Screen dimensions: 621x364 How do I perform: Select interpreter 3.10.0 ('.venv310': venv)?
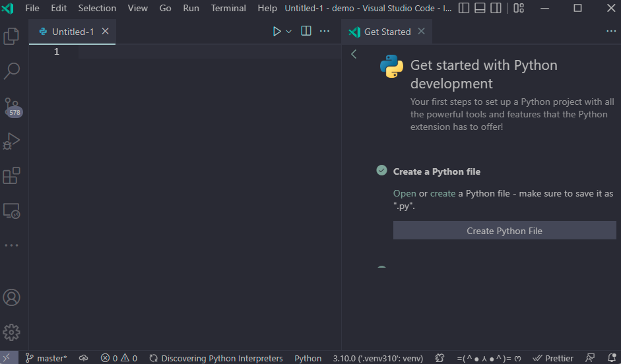point(378,358)
